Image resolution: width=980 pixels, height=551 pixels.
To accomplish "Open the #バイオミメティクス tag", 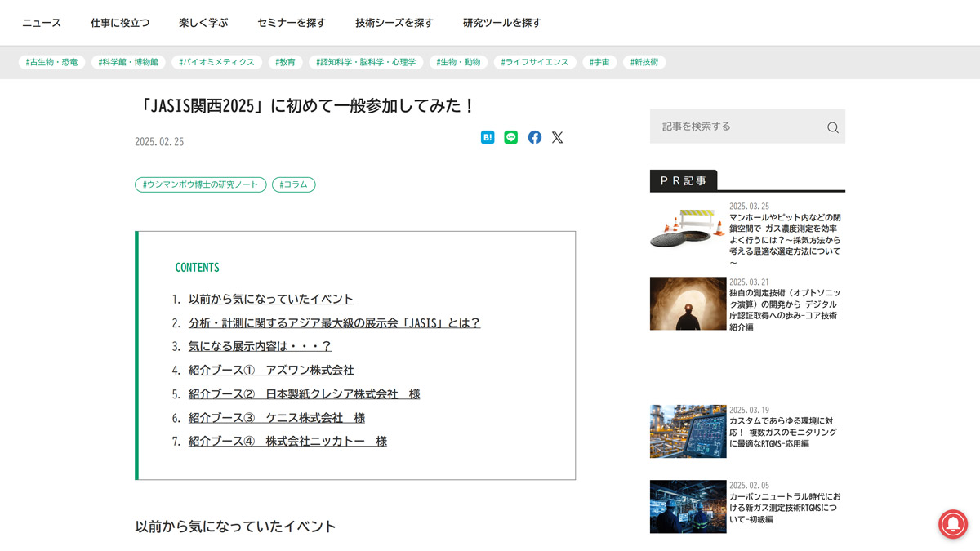I will 216,61.
